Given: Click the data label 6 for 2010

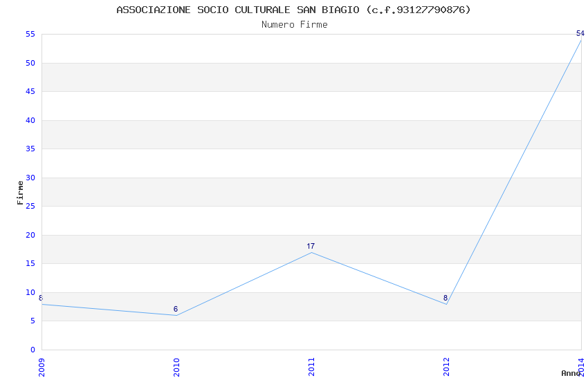Looking at the screenshot, I should (176, 309).
